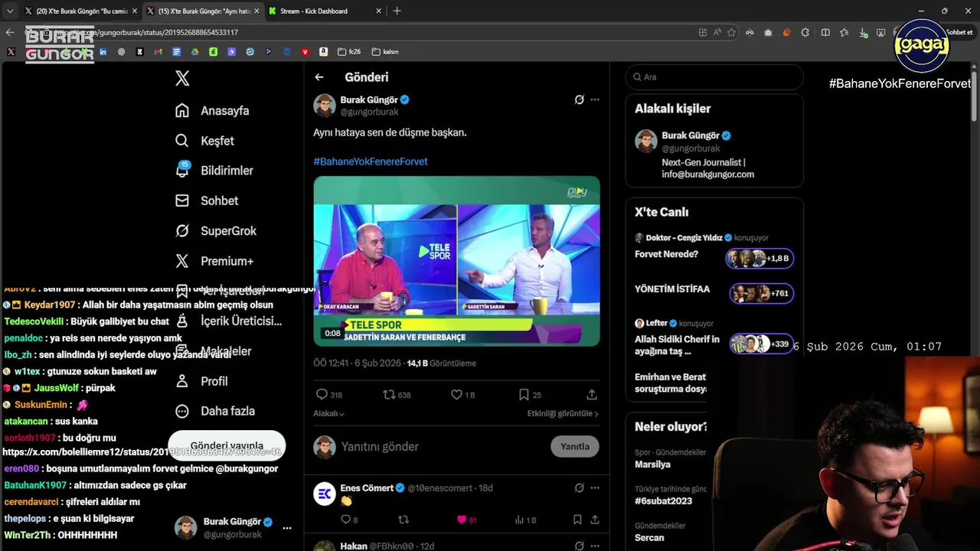Open LinkedIn bookmark
Viewport: 980px width, 551px height.
[103, 52]
